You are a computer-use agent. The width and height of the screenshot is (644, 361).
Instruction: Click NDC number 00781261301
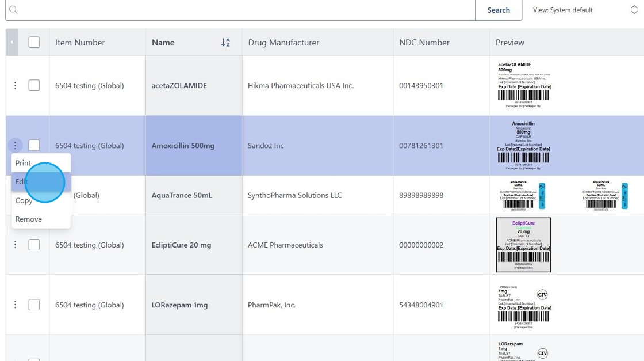pyautogui.click(x=421, y=146)
